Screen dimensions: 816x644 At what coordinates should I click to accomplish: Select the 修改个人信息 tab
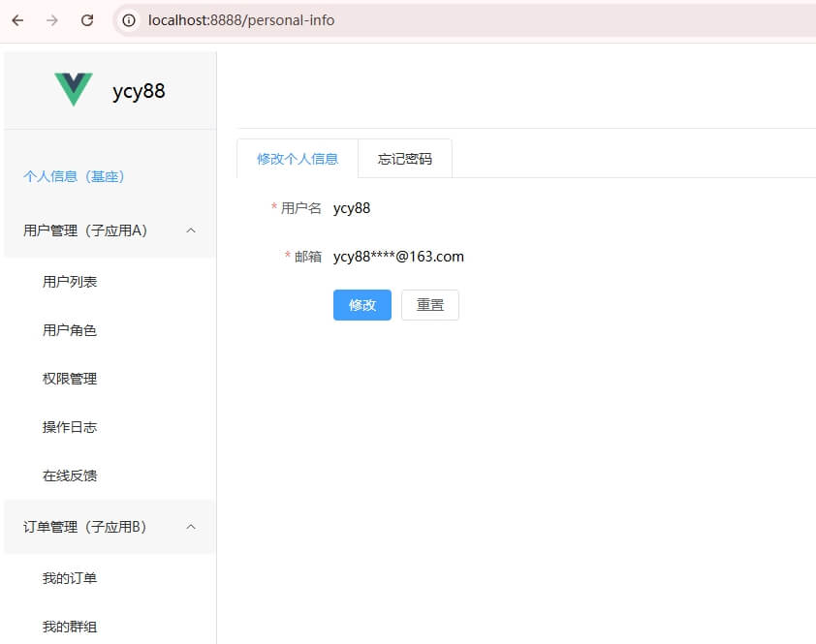(298, 159)
